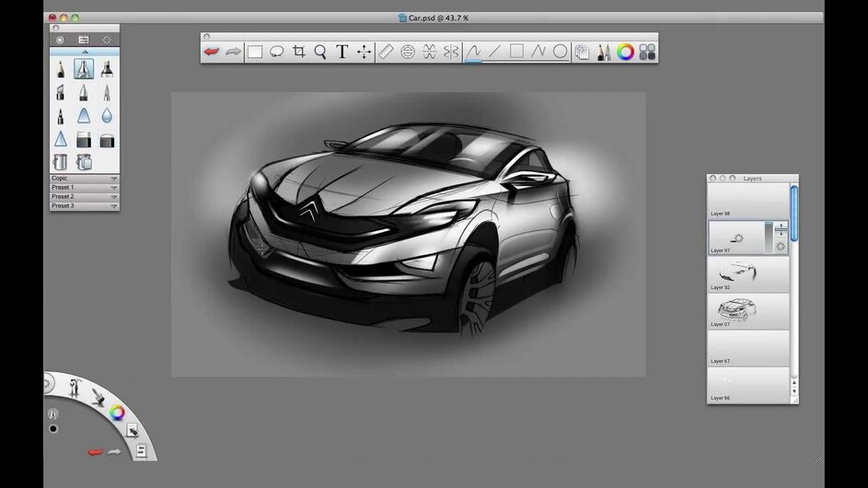Select the Text tool

[342, 52]
